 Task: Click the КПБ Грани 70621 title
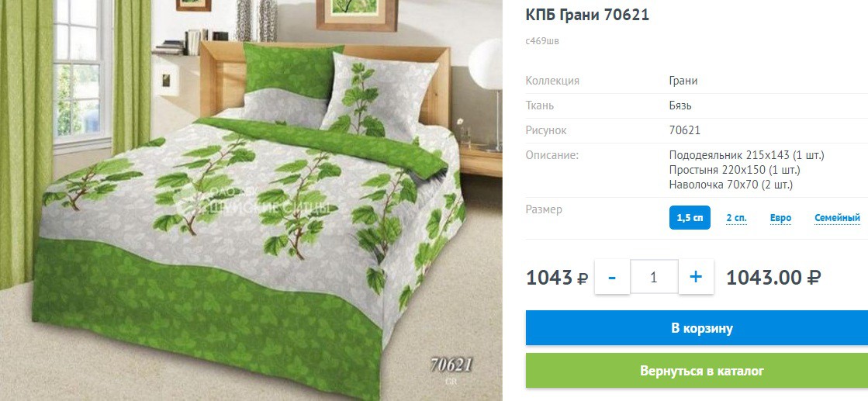point(587,15)
